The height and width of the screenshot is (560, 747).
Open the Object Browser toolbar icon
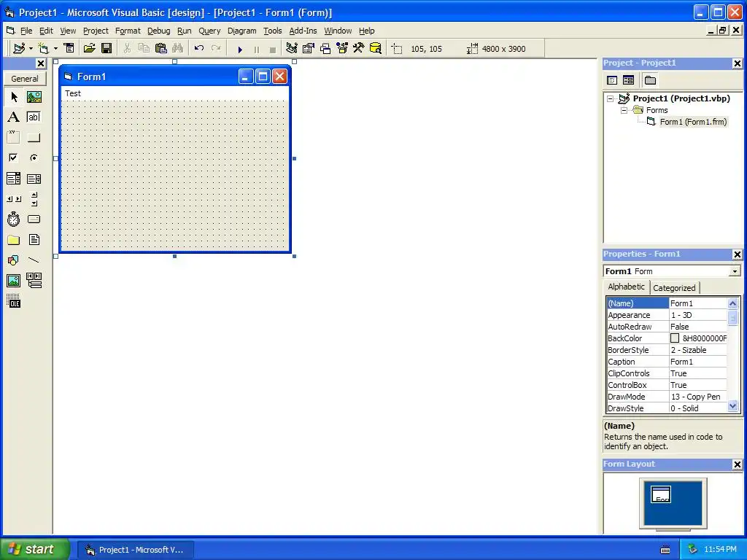point(342,49)
